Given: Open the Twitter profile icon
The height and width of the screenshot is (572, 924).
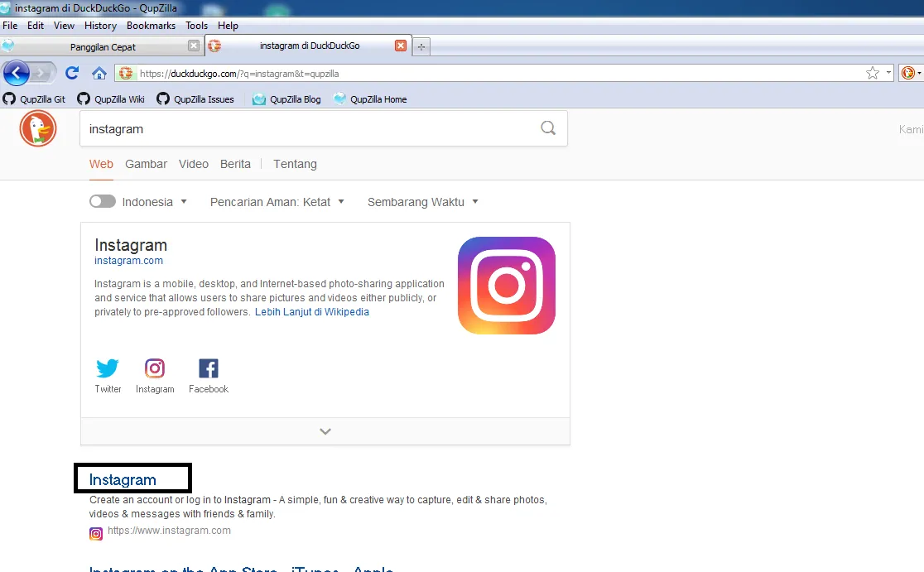Looking at the screenshot, I should pos(108,368).
